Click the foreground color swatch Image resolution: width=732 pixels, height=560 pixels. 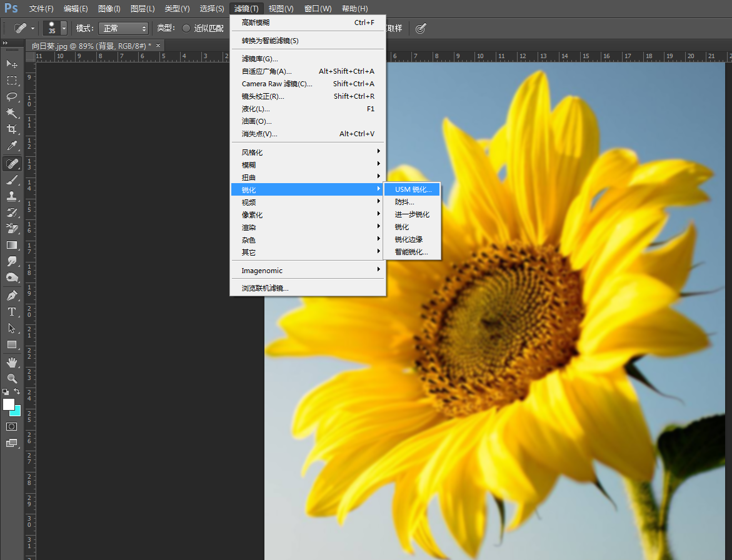pyautogui.click(x=8, y=404)
